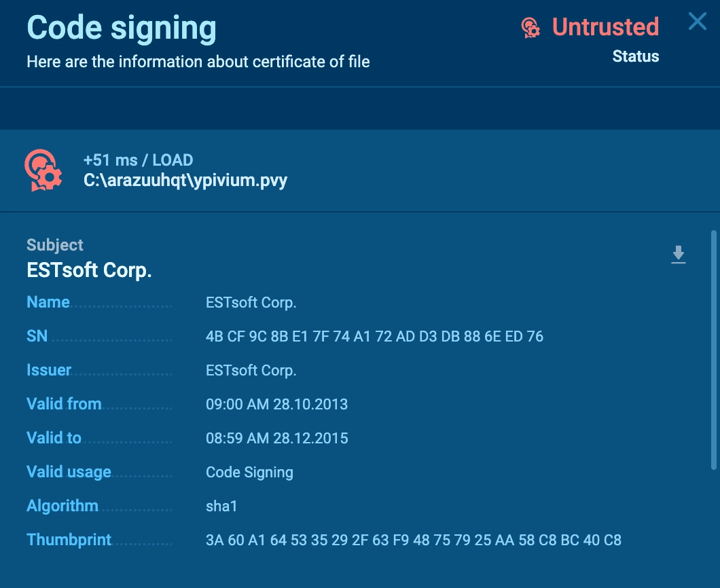The height and width of the screenshot is (588, 720).
Task: Click the certificate information subtitle text
Action: [198, 62]
